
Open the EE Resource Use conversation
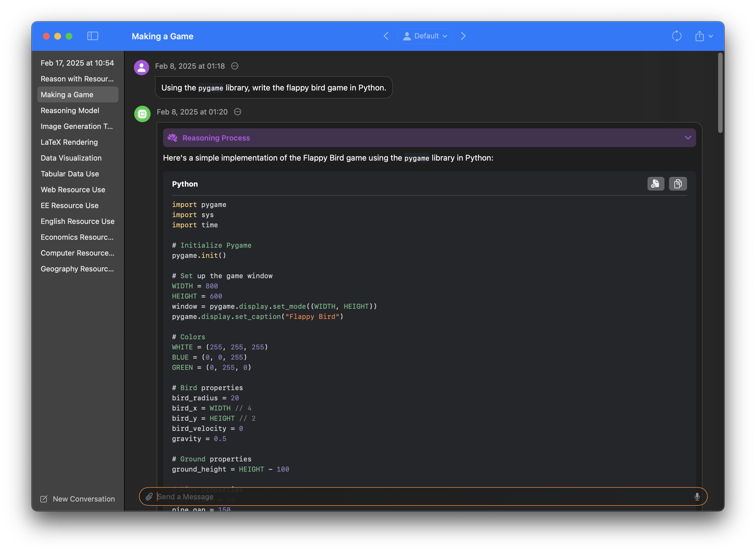[78, 205]
